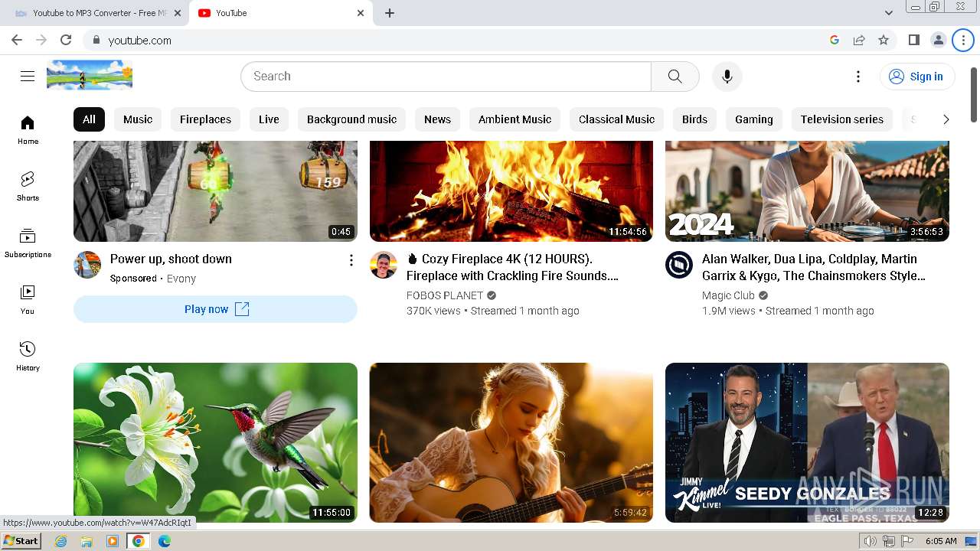Bookmark this page with the star
Viewport: 980px width, 551px height.
point(884,40)
